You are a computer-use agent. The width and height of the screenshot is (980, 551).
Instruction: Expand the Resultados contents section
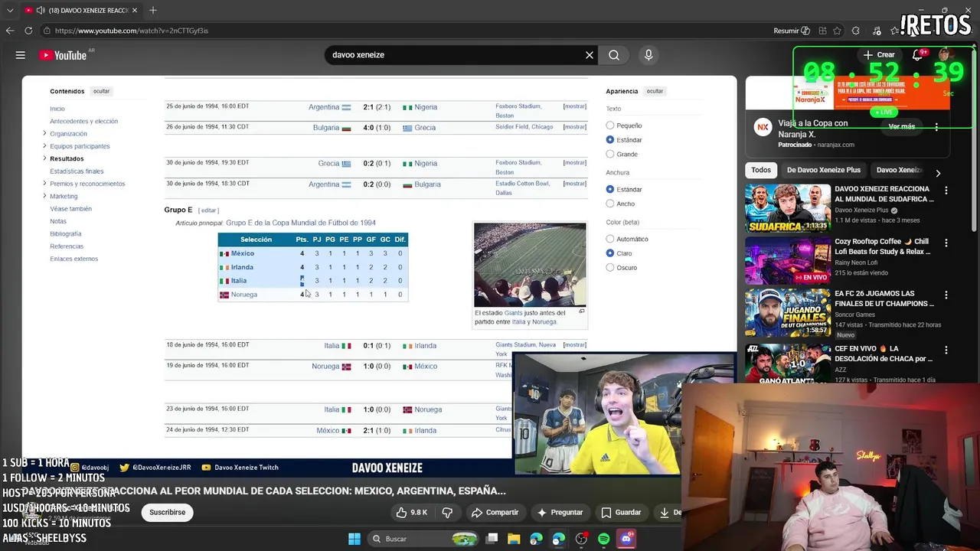point(44,158)
